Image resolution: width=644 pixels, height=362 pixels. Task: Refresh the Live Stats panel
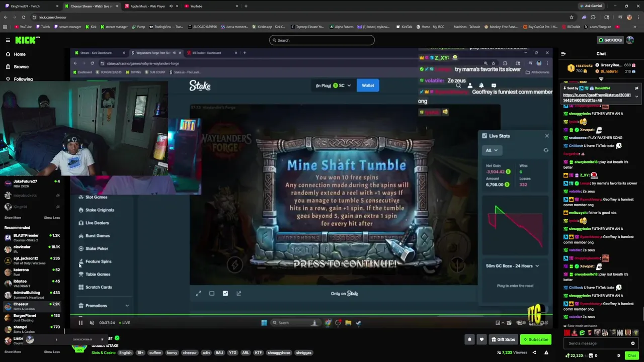pyautogui.click(x=546, y=150)
